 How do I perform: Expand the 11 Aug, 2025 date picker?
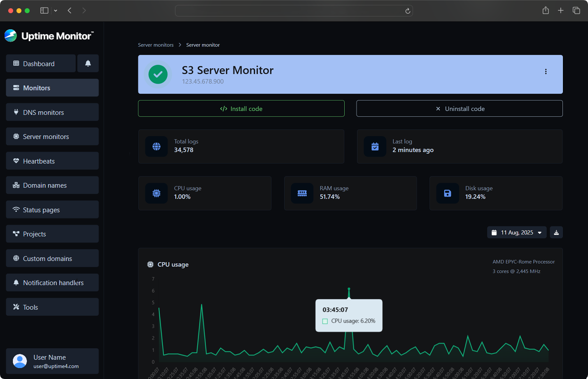[516, 232]
